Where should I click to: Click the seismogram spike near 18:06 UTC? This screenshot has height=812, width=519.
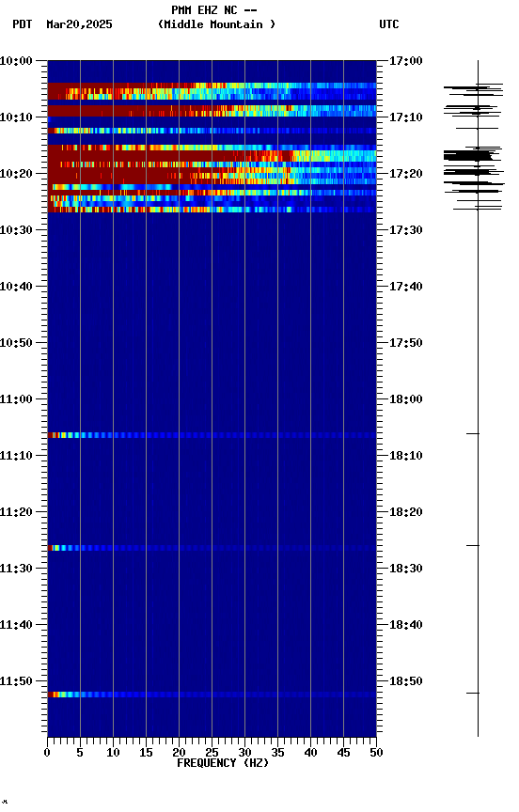pyautogui.click(x=472, y=433)
